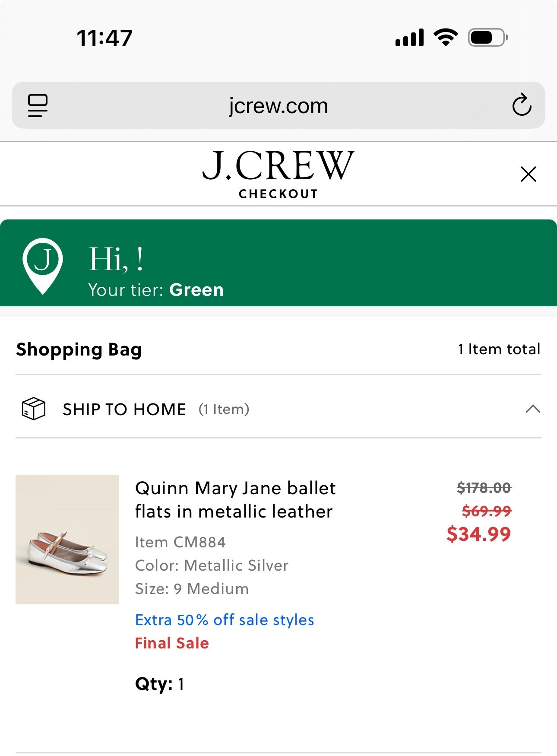Tap the SHIP TO HOME heading
The image size is (557, 756).
(x=124, y=409)
